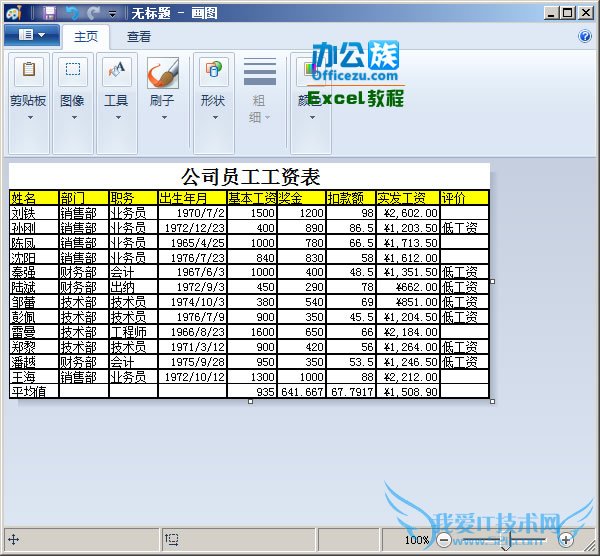
Task: Click the salary cell ¥662.00
Action: point(408,287)
